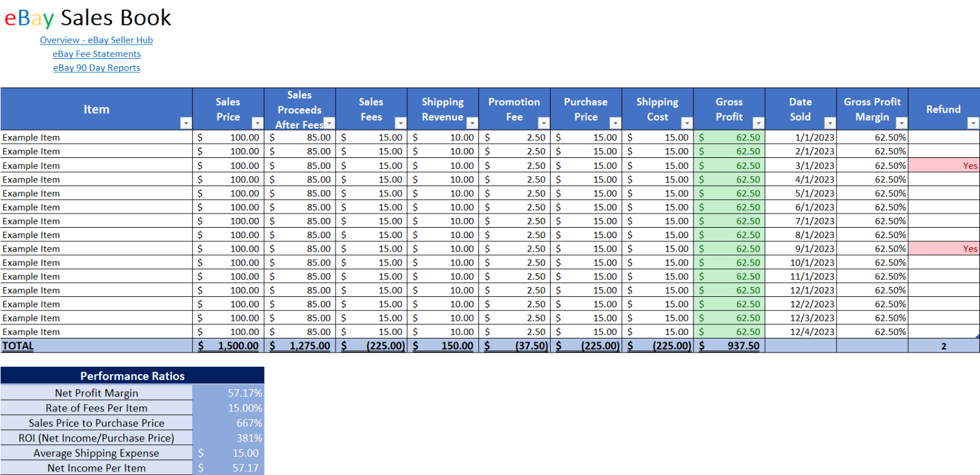Select date cell 12/4/2023
Viewport: 980px width, 475px height.
pyautogui.click(x=801, y=332)
